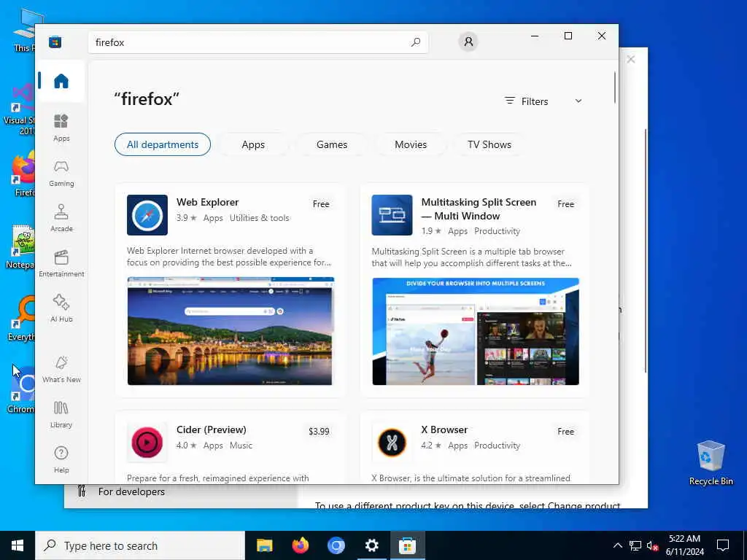Click the Web Explorer app icon
The height and width of the screenshot is (560, 747).
[147, 215]
